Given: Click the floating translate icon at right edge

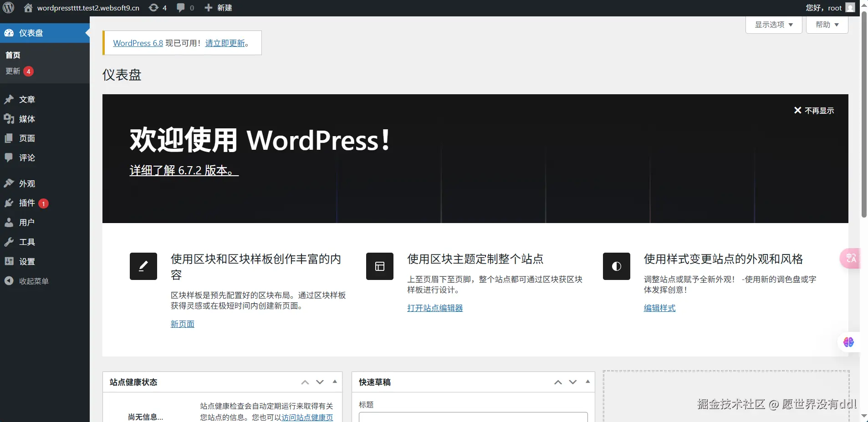Looking at the screenshot, I should click(x=850, y=258).
